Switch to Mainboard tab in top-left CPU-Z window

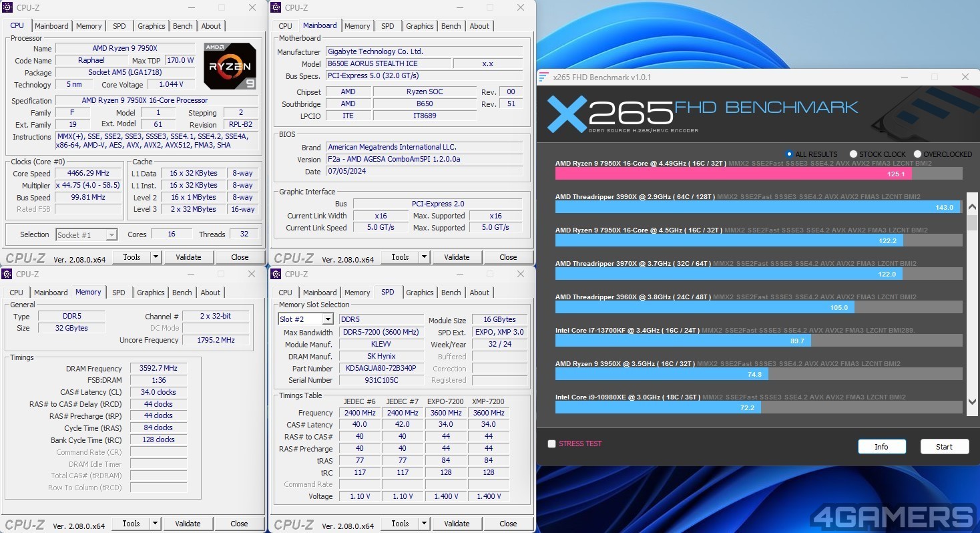(51, 26)
